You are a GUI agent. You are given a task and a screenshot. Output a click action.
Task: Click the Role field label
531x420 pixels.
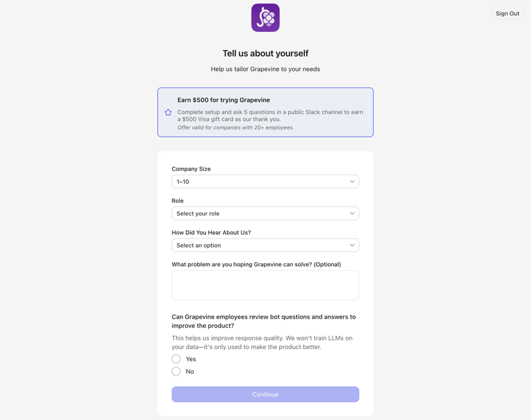tap(178, 200)
